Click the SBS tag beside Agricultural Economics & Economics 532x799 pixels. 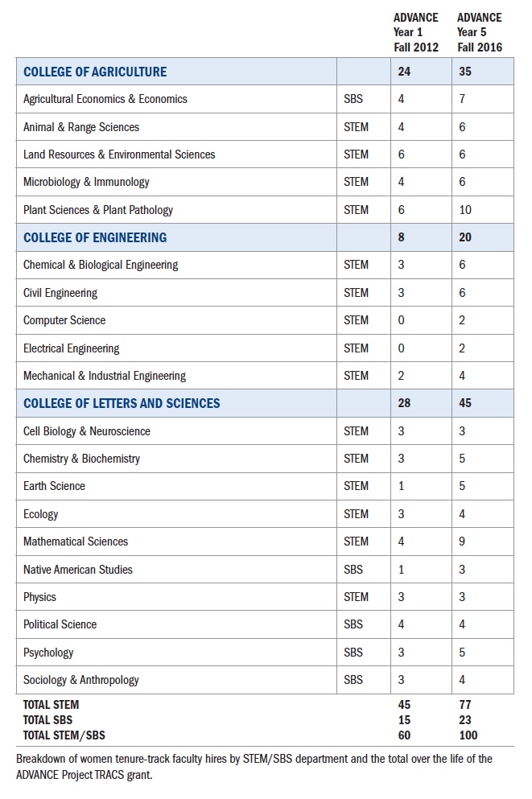point(353,99)
